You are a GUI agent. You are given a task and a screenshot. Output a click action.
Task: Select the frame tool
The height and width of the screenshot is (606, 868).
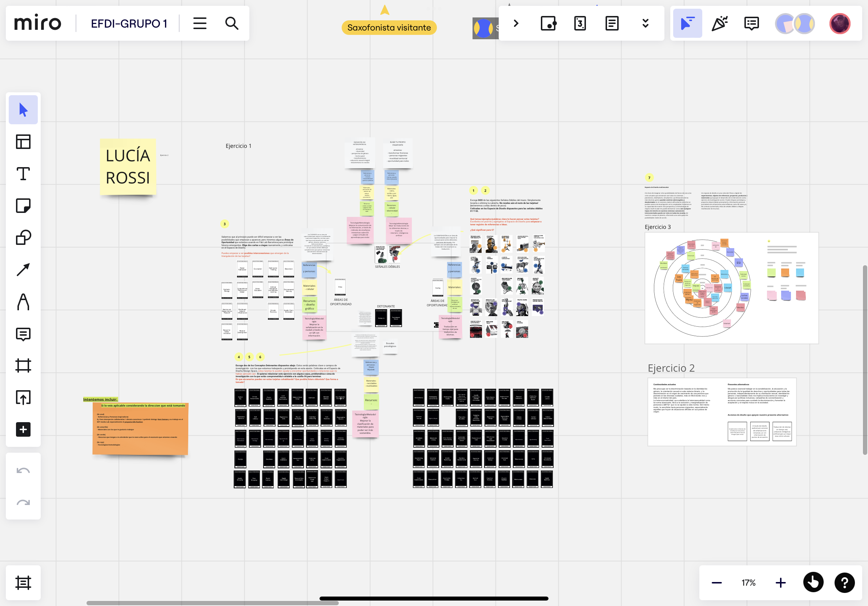23,366
